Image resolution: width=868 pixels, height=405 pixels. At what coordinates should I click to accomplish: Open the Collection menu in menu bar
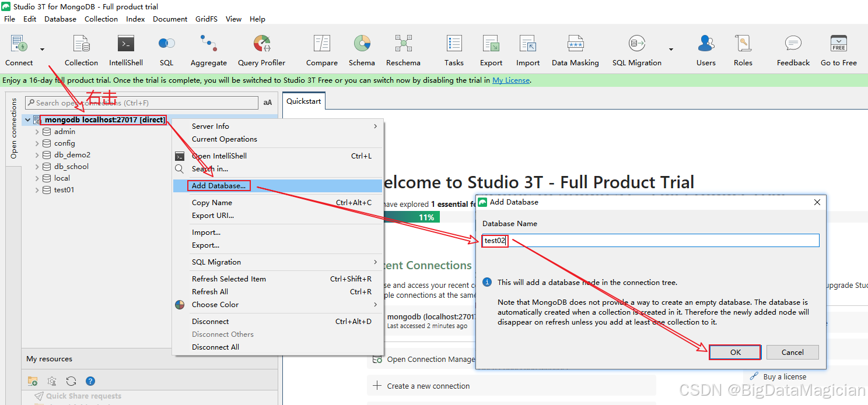(101, 19)
